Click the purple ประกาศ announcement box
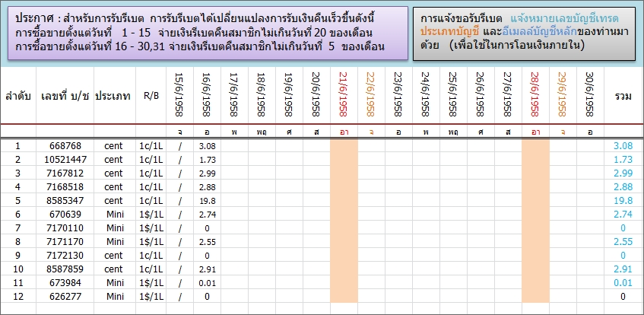The image size is (644, 315). coord(208,33)
